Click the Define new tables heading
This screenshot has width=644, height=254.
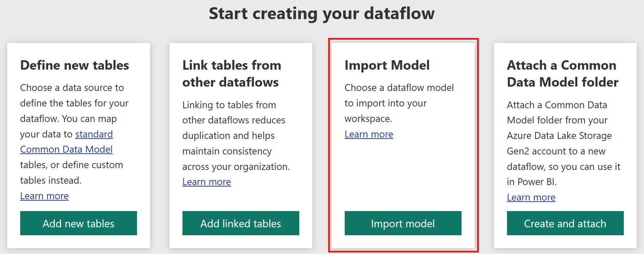(x=75, y=65)
